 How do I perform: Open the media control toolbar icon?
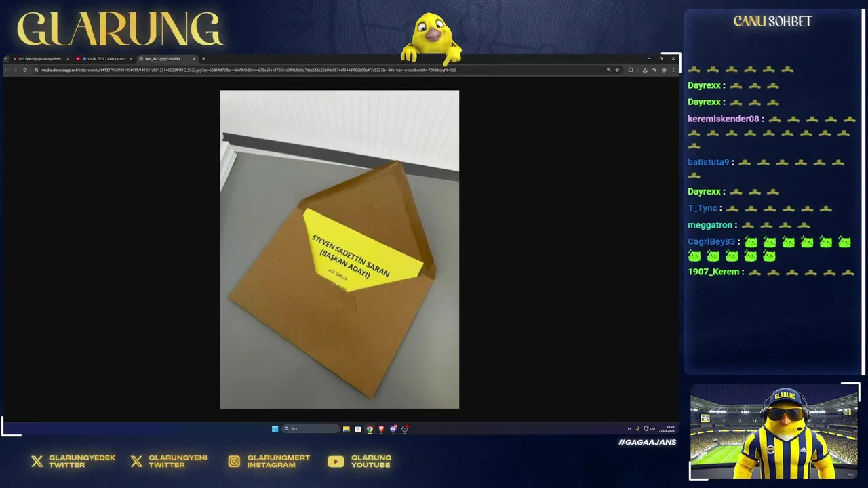point(654,70)
